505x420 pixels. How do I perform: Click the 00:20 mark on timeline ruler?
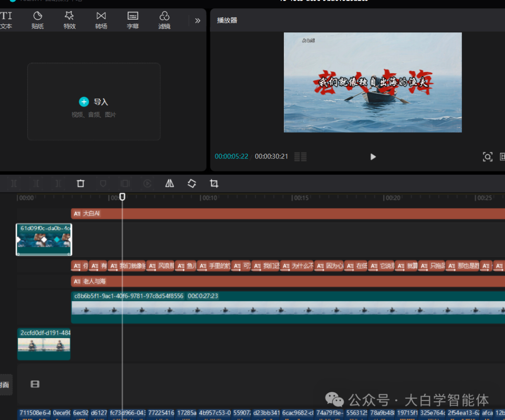[393, 198]
